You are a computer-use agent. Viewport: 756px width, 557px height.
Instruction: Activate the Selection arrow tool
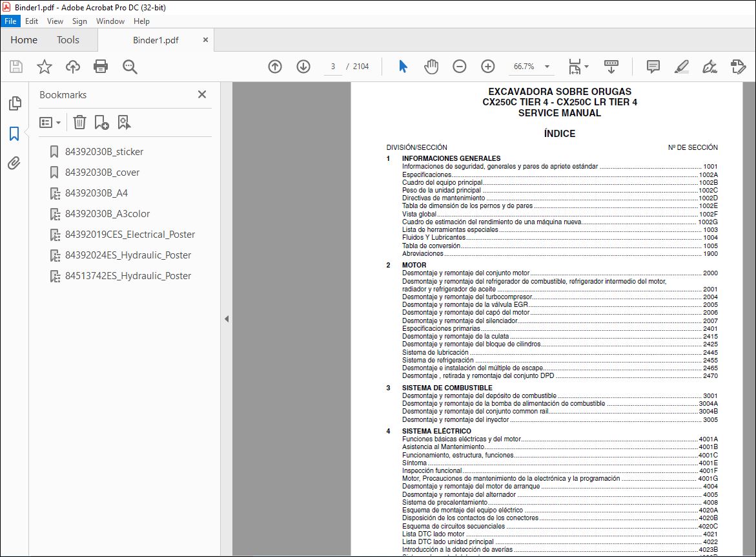point(403,67)
